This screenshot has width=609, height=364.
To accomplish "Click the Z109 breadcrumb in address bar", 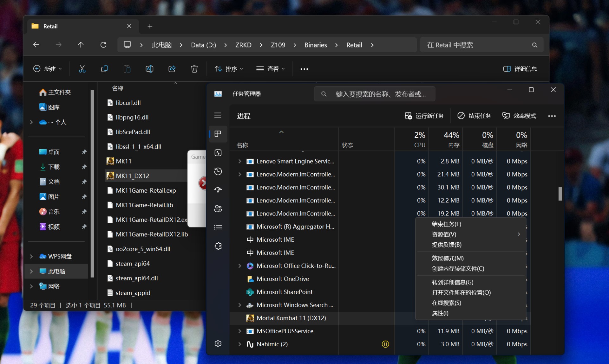I will pos(278,45).
